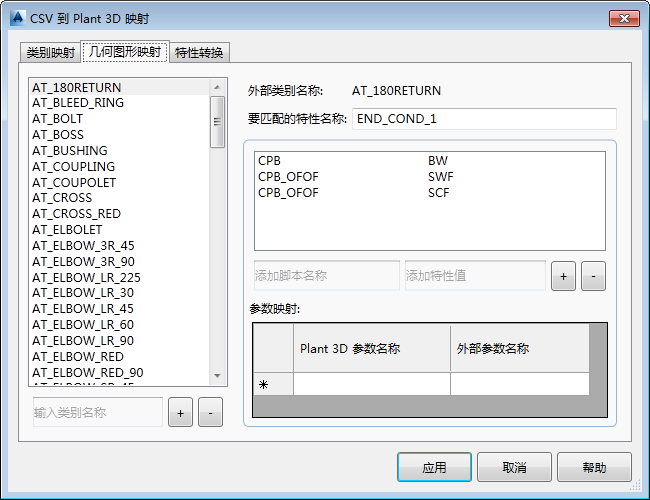Viewport: 650px width, 500px height.
Task: Click the category list scrollbar thumb
Action: 217,121
